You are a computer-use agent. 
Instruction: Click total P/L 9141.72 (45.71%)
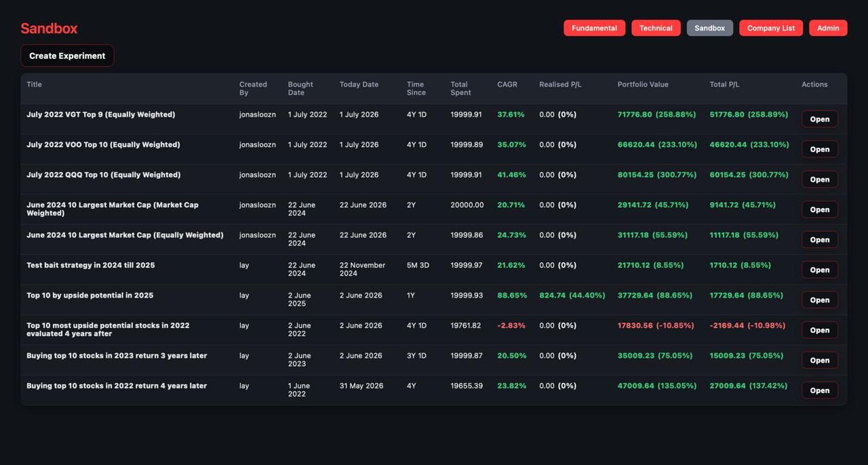tap(743, 205)
